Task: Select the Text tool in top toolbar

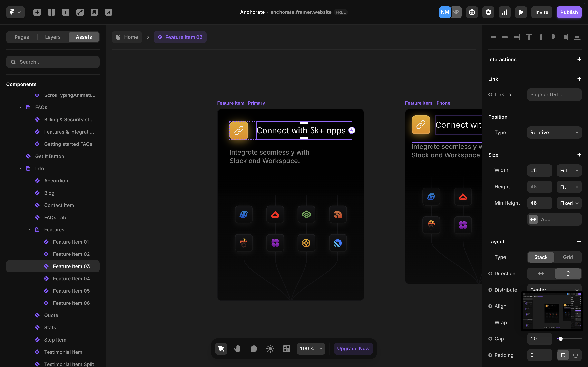Action: pyautogui.click(x=66, y=12)
